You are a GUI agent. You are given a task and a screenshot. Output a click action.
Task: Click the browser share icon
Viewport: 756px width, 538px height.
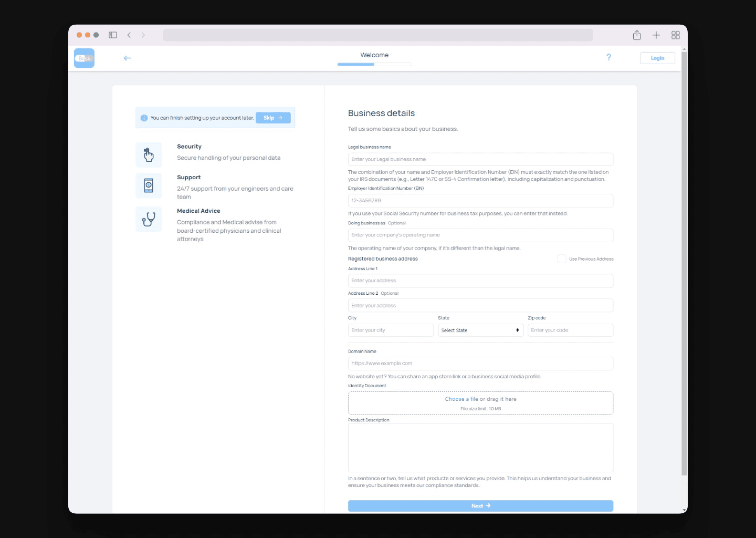(637, 35)
